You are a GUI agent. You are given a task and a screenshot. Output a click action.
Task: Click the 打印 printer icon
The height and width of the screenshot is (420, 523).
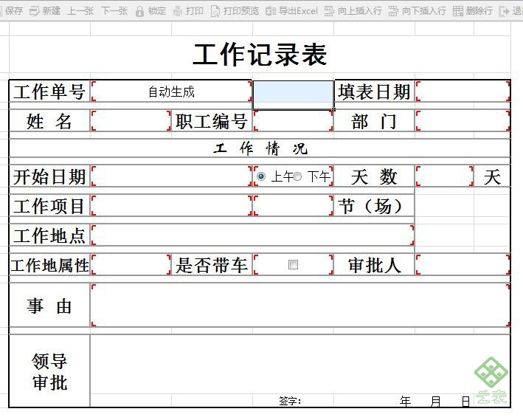pyautogui.click(x=178, y=11)
